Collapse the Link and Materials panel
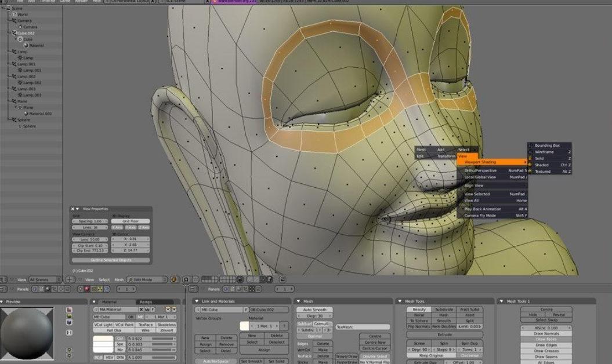Screen dimensions: 612x364 (197, 301)
